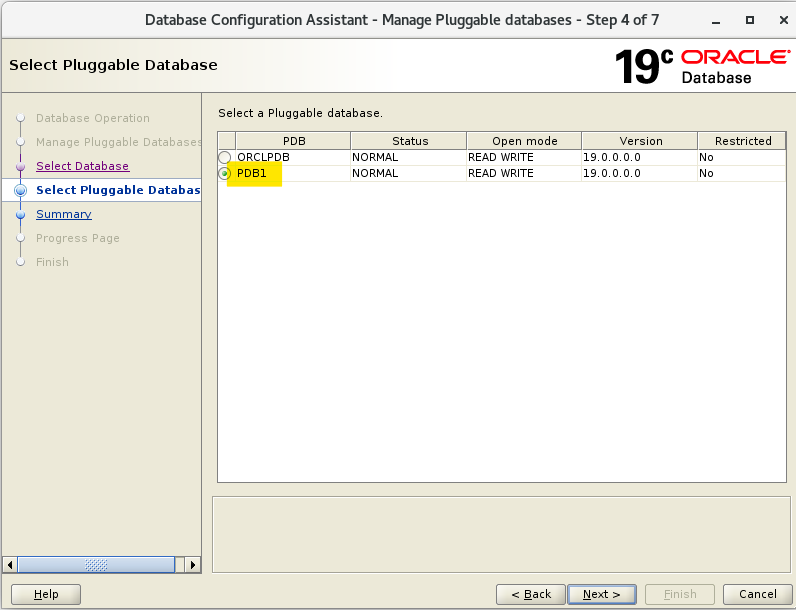This screenshot has width=796, height=610.
Task: Open the Select Database step link
Action: (x=82, y=166)
